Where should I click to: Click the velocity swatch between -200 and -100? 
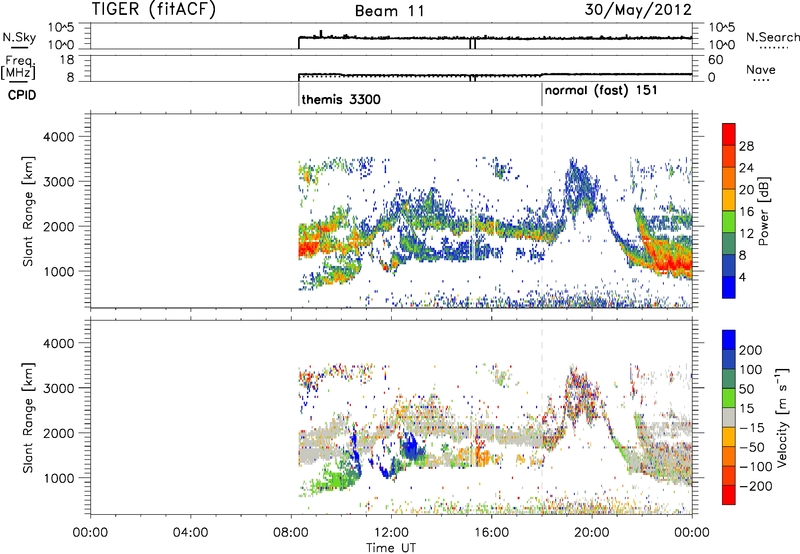pos(729,475)
